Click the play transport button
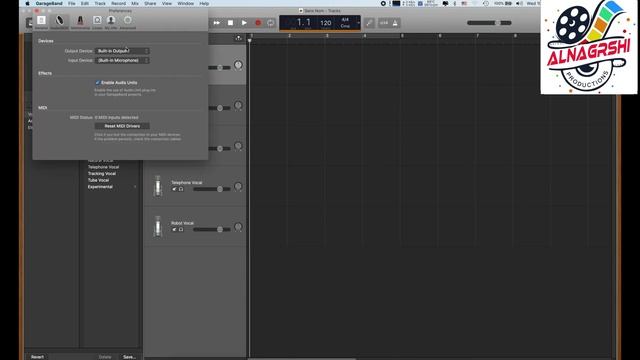Screen dimensions: 640x360 [x=244, y=23]
